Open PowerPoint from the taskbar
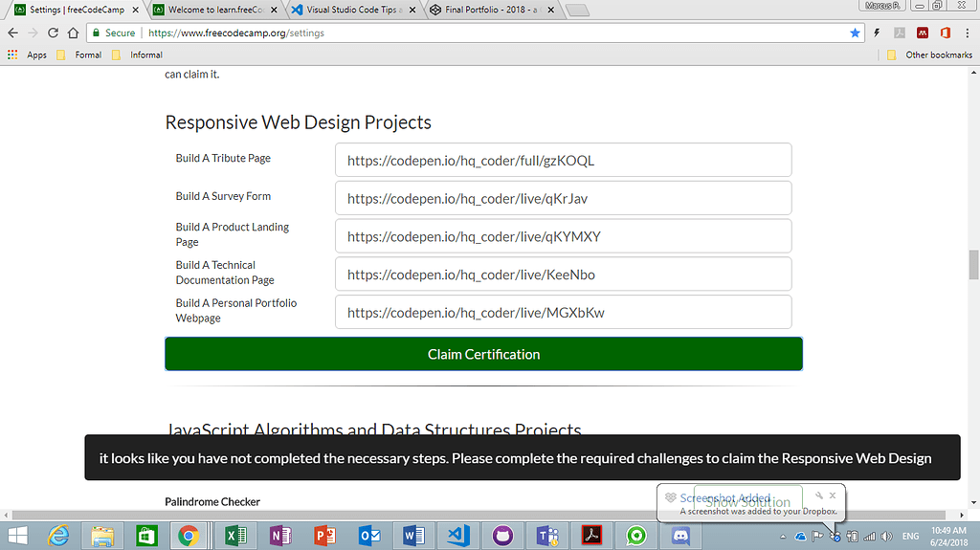This screenshot has height=550, width=980. tap(325, 536)
